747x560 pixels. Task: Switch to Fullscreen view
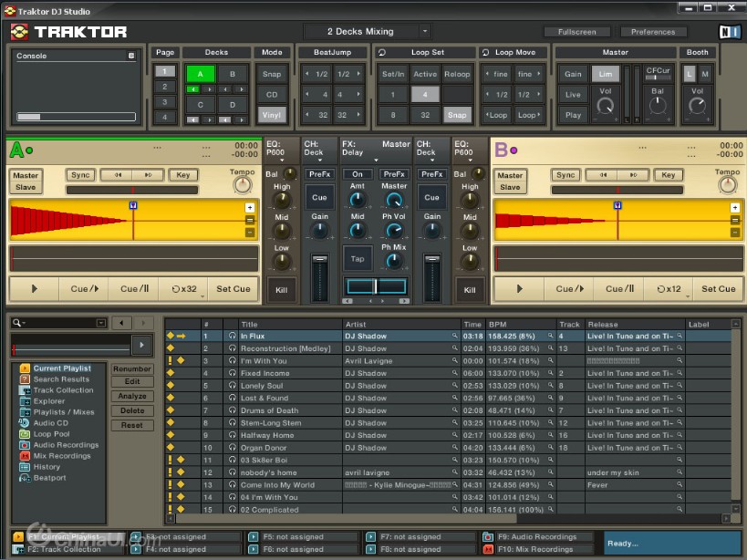(576, 32)
